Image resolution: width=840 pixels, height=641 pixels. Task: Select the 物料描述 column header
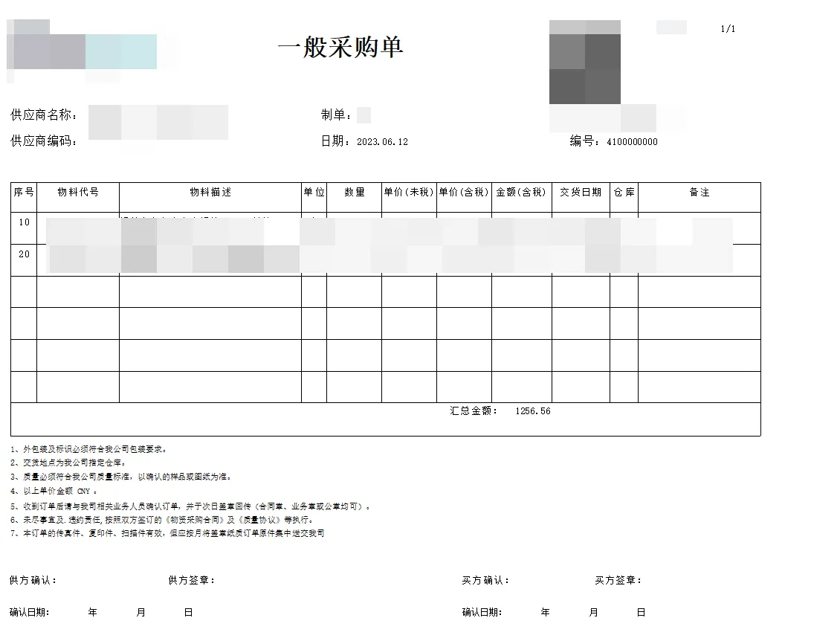[x=210, y=192]
